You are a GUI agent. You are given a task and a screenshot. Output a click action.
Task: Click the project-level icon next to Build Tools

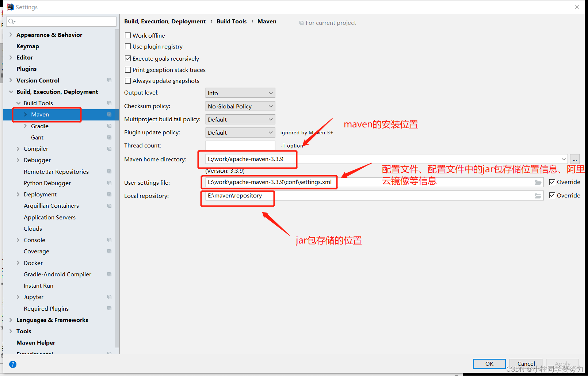109,103
